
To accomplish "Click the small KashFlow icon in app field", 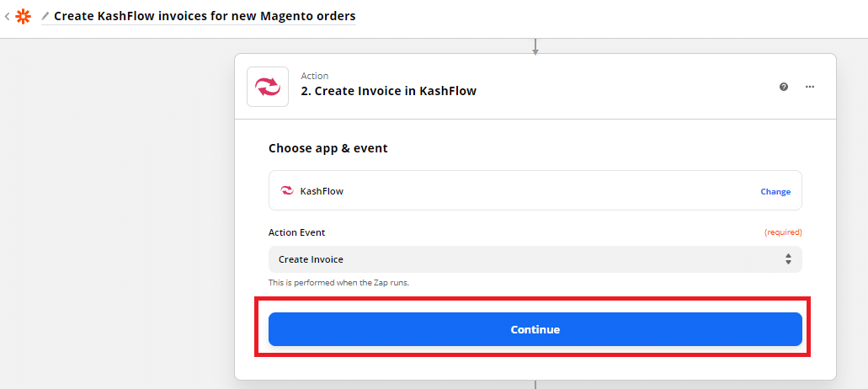I will point(286,191).
